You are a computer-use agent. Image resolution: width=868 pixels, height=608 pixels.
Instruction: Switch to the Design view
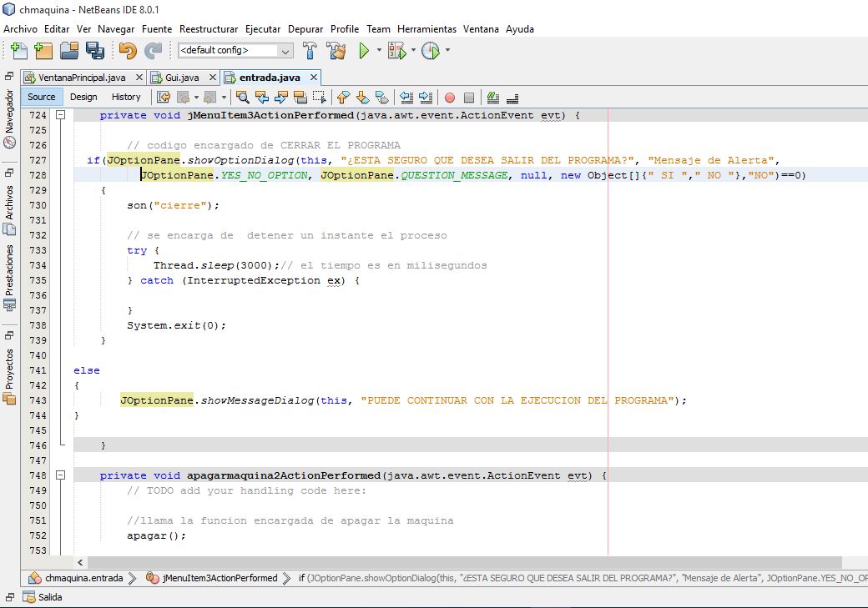point(83,97)
